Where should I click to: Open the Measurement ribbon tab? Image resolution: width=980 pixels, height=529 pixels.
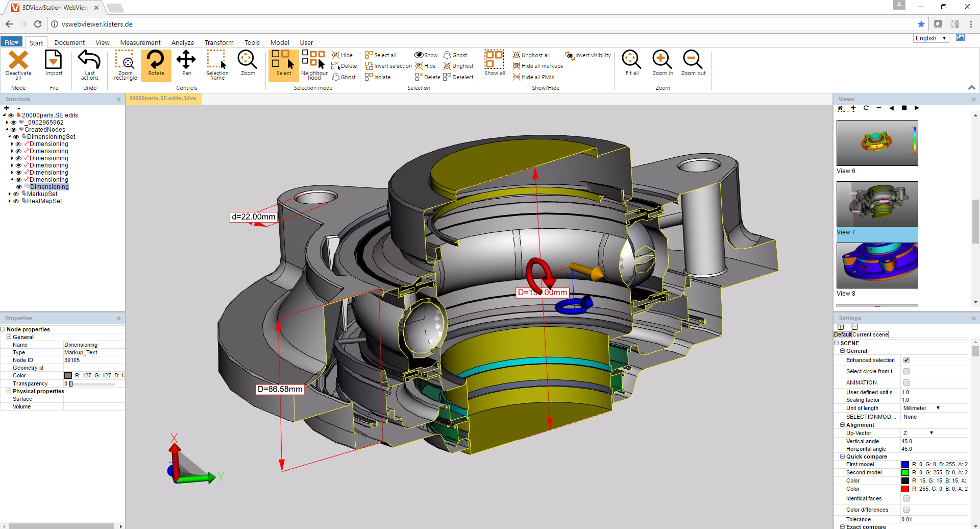point(140,43)
